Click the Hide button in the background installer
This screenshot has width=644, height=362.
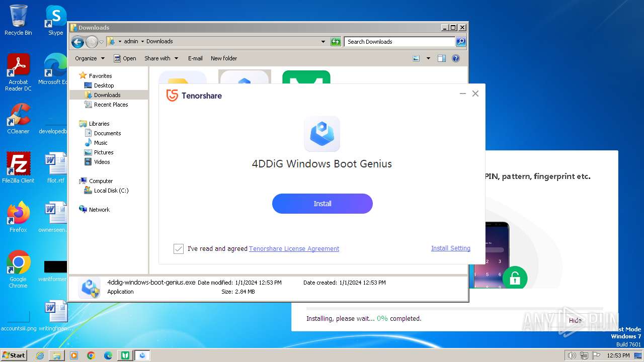[x=575, y=321]
